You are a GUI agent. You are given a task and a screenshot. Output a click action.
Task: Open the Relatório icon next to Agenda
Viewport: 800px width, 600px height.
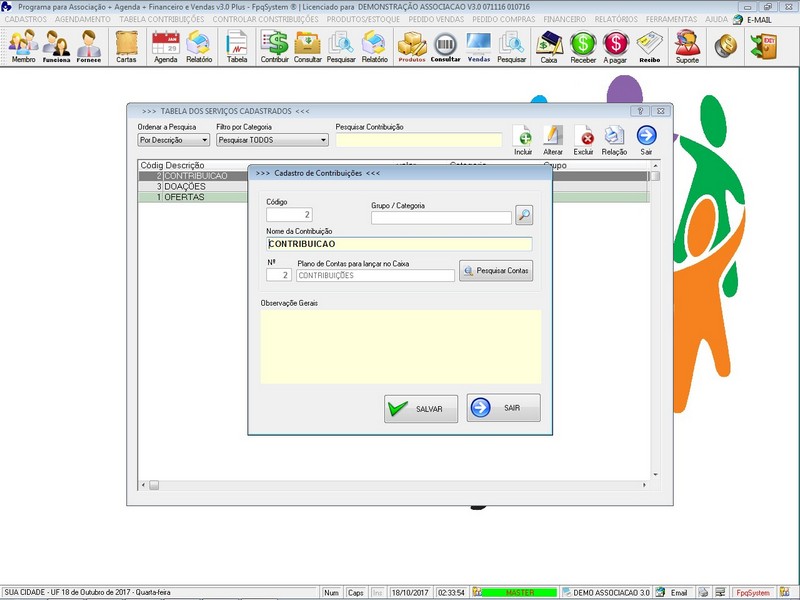(x=199, y=46)
